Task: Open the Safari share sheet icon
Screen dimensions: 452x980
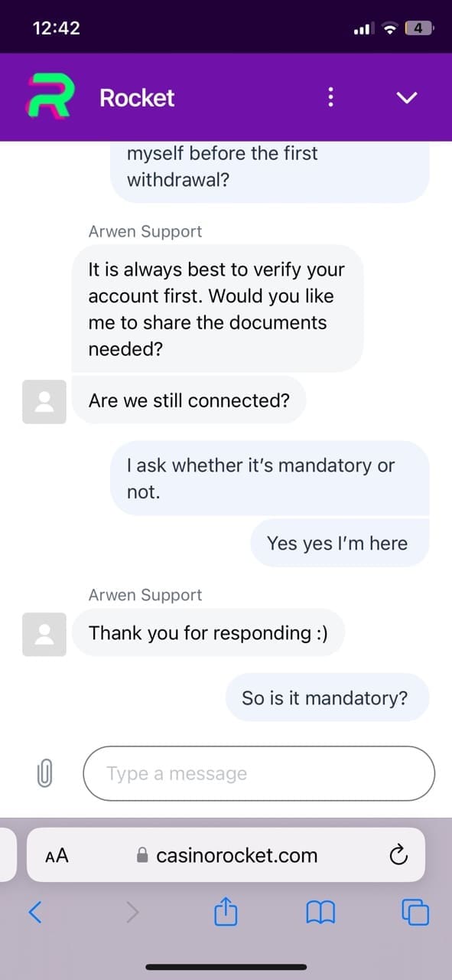Action: (226, 911)
